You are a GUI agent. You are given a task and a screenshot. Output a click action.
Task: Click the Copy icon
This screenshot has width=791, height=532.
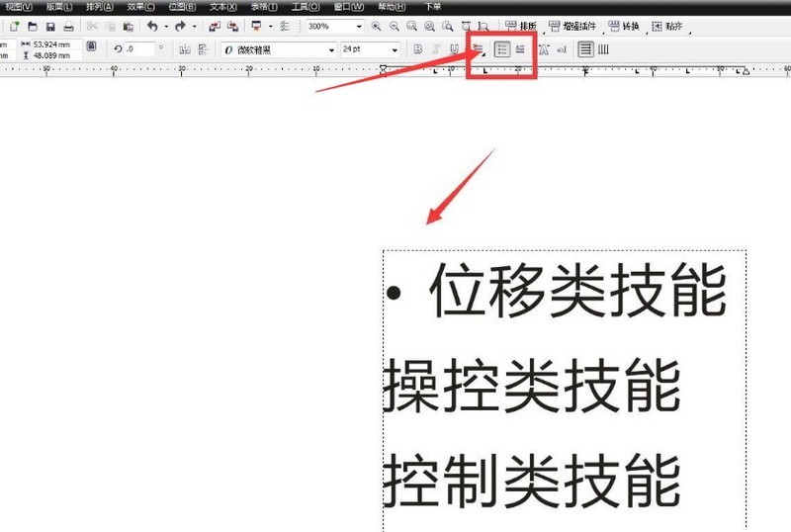click(111, 27)
